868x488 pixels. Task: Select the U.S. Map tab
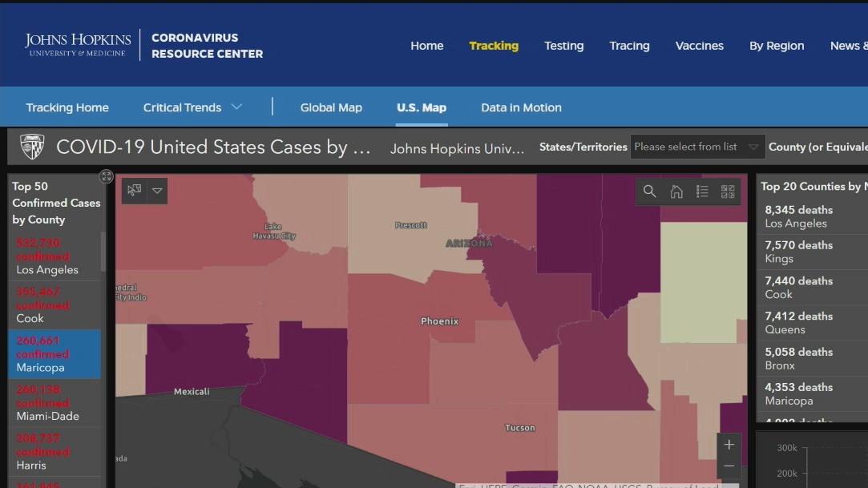422,107
